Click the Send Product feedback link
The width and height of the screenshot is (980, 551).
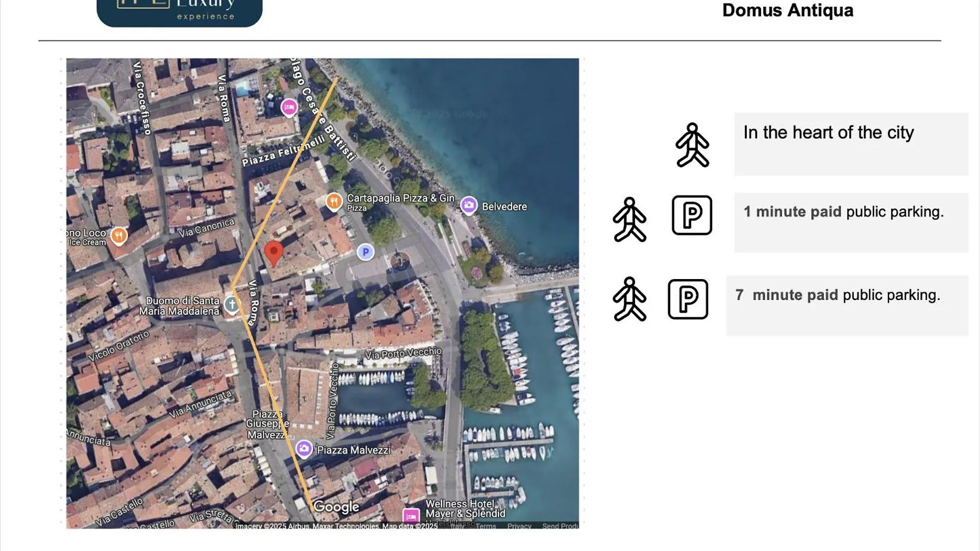(560, 526)
